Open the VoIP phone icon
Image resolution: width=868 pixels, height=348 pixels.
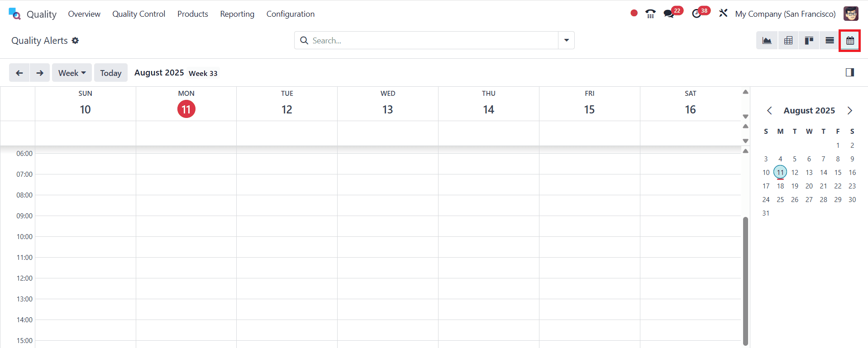tap(650, 14)
